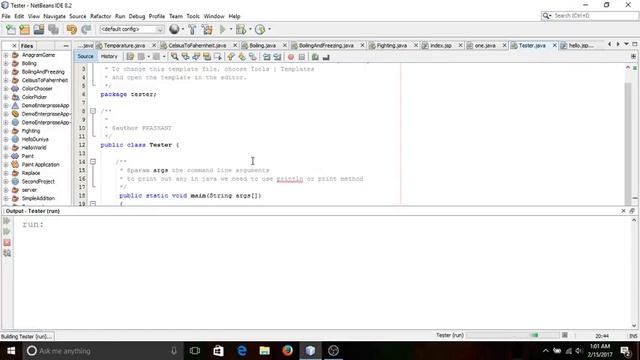This screenshot has width=640, height=360.
Task: Click the Stop Macro Recording icon
Action: 302,57
